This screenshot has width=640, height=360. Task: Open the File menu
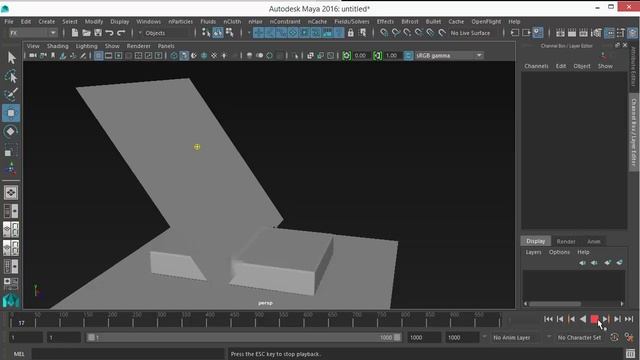(x=9, y=21)
